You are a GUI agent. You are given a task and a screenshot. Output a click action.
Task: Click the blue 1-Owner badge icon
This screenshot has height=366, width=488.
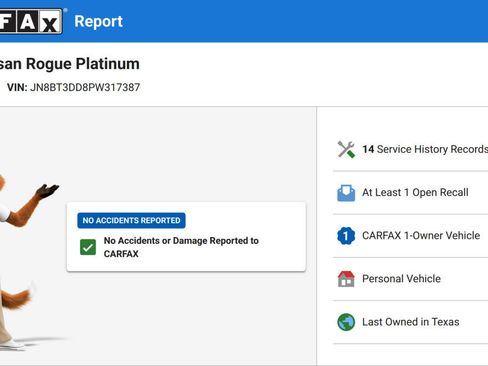click(346, 236)
